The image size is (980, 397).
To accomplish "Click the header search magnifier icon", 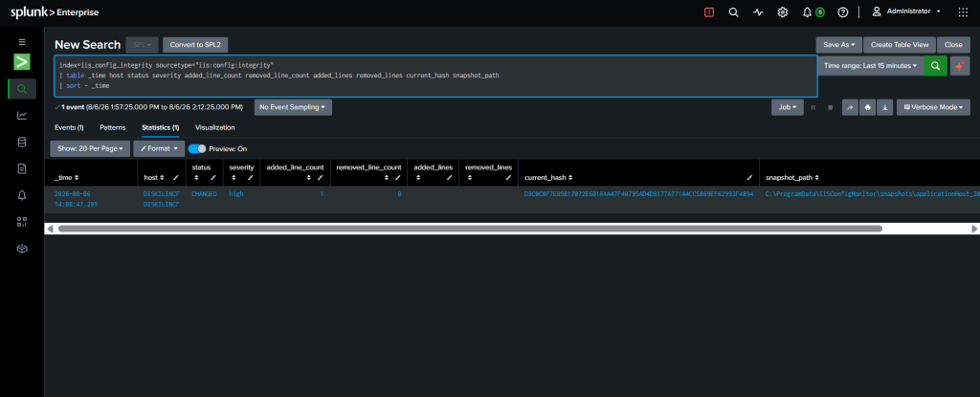I will tap(734, 11).
